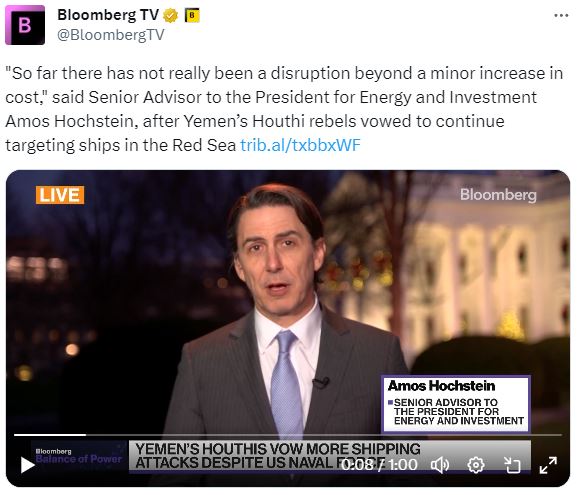Image resolution: width=580 pixels, height=495 pixels.
Task: Click the orange LIVE badge on video
Action: [60, 195]
